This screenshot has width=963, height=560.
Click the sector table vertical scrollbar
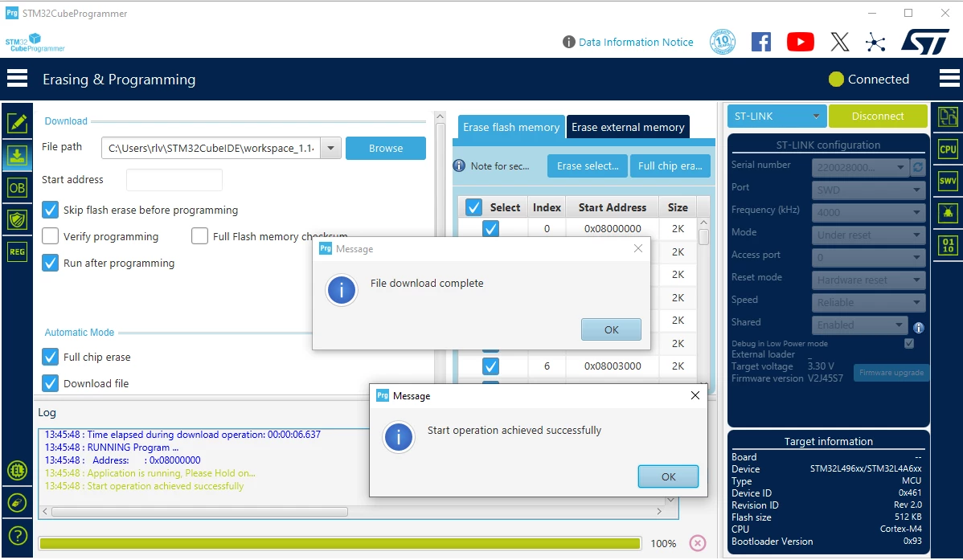coord(704,236)
